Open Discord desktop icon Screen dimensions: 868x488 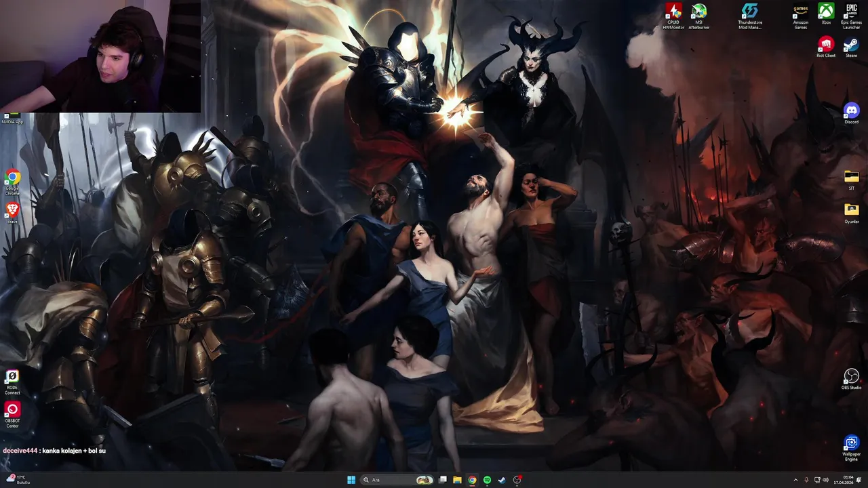coord(851,113)
